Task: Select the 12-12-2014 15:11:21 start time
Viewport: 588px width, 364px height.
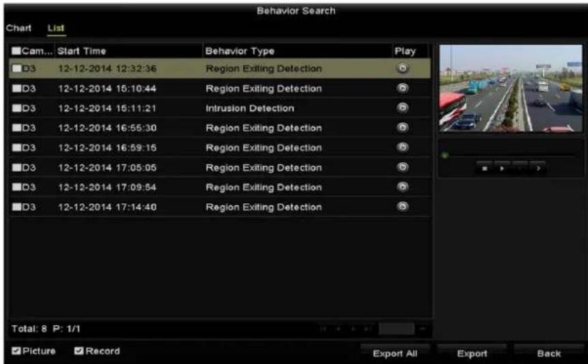Action: tap(107, 108)
